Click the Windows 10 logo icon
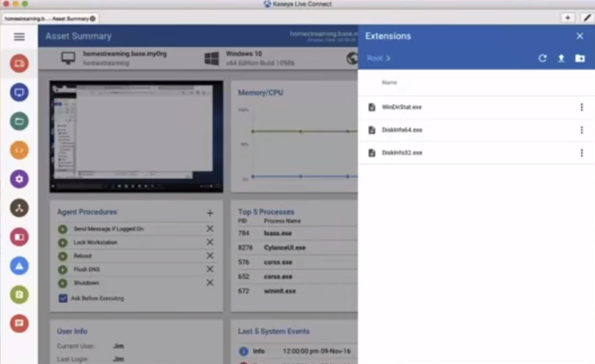 click(x=212, y=58)
